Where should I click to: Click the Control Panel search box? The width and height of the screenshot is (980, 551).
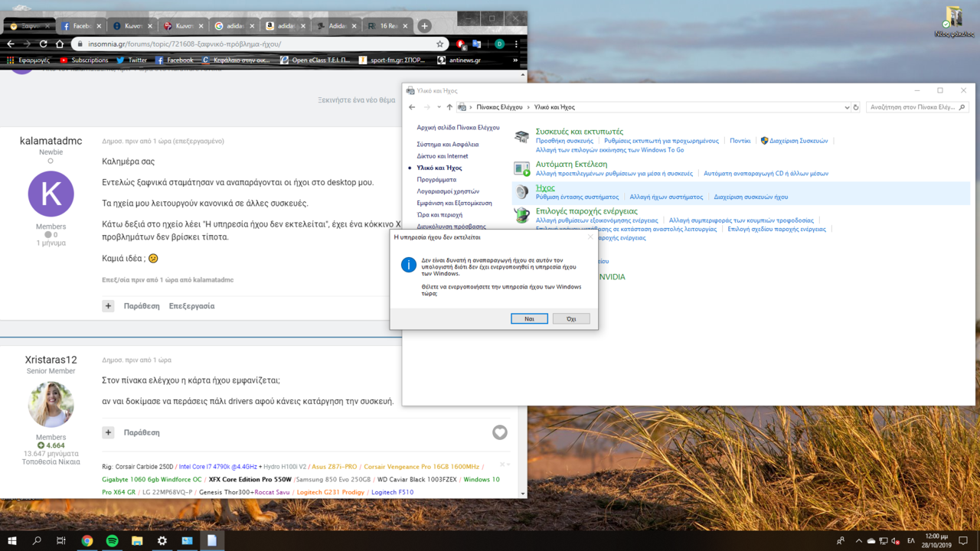point(917,107)
